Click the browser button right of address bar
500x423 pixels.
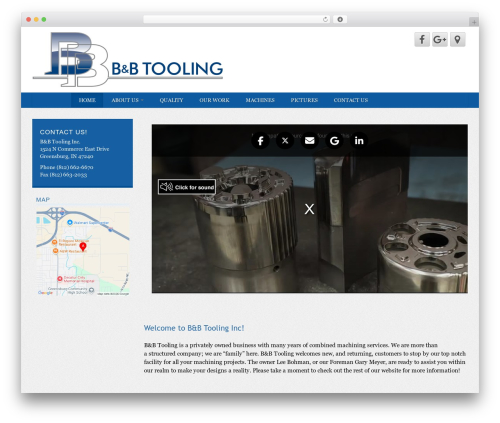340,19
